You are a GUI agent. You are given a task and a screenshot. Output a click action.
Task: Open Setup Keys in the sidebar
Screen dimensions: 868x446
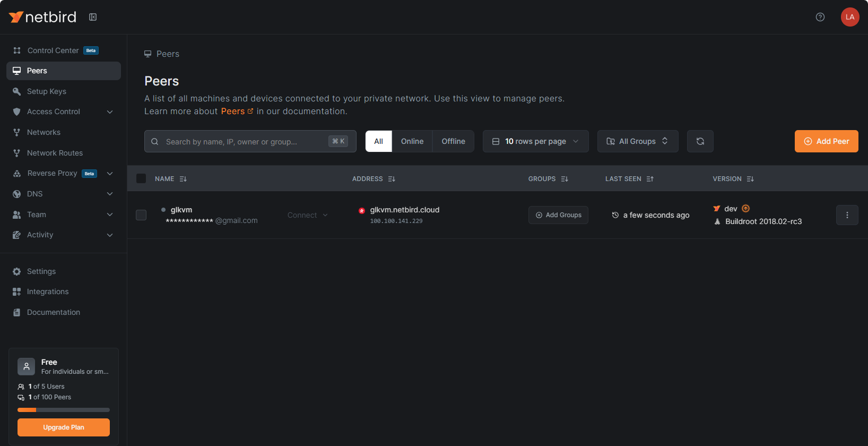click(64, 91)
